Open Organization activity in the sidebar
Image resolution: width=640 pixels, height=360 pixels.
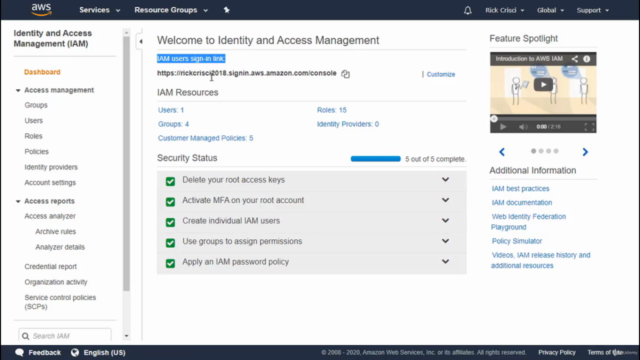pos(56,282)
